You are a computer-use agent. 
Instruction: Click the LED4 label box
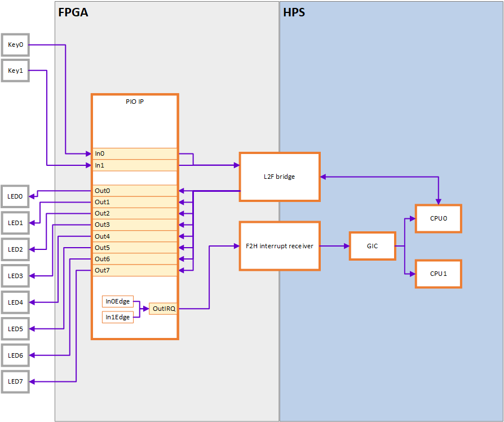[15, 302]
